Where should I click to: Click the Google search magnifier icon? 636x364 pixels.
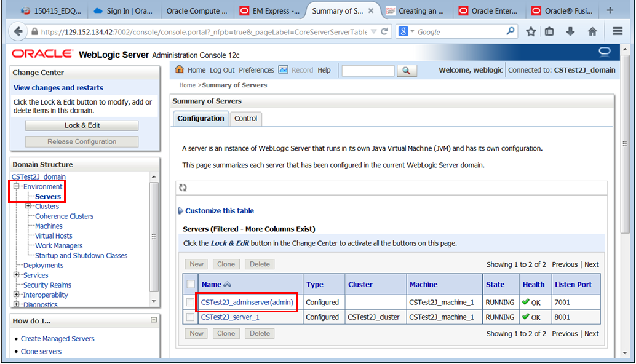[x=511, y=31]
